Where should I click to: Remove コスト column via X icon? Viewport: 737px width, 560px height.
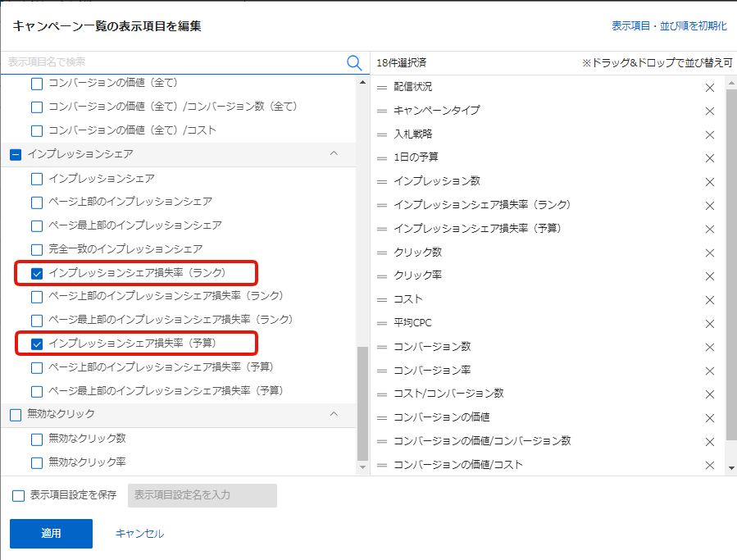pos(710,300)
